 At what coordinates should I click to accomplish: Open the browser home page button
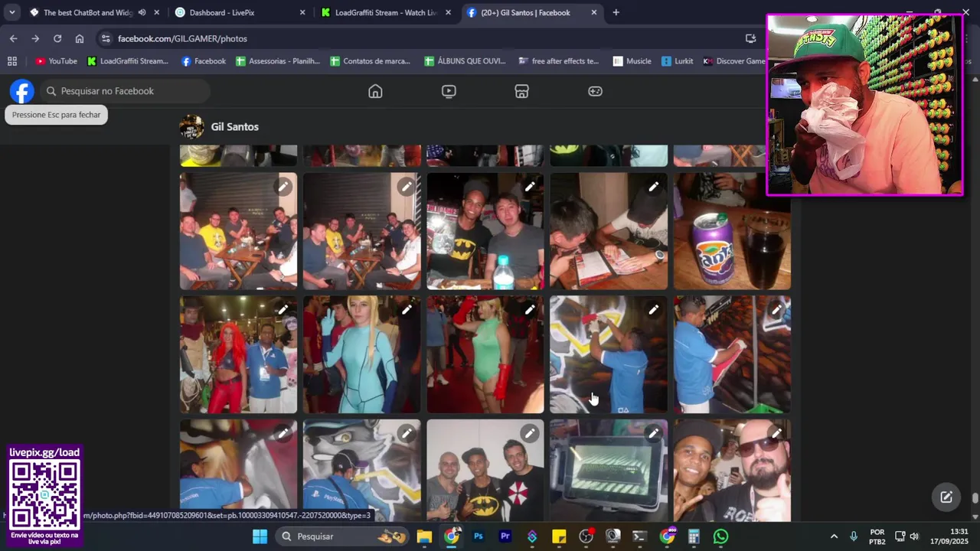[80, 38]
